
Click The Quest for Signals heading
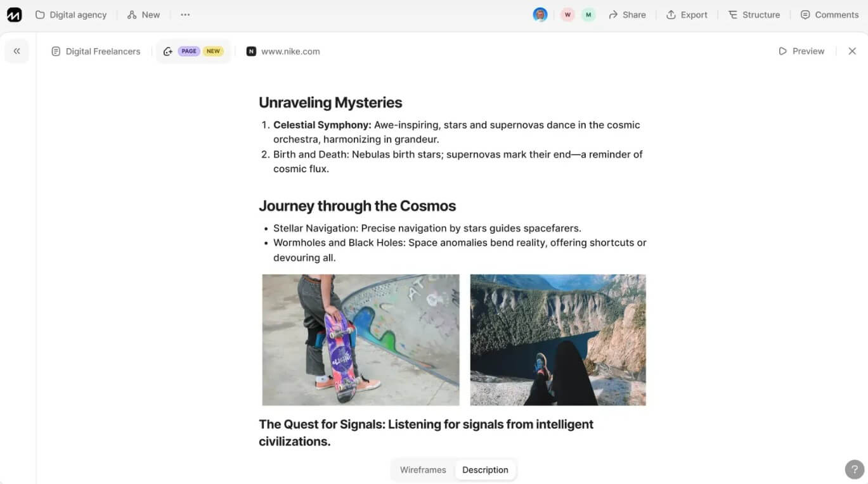(x=426, y=433)
